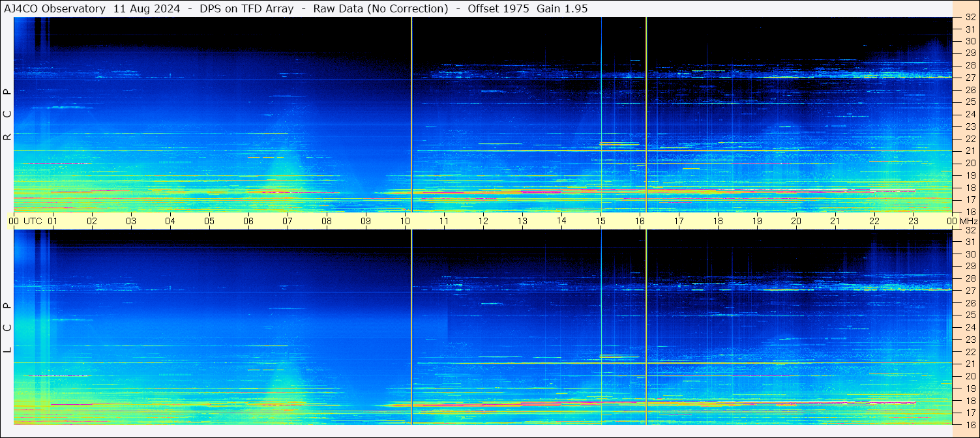Select the Offset 1975 text in the header

492,8
